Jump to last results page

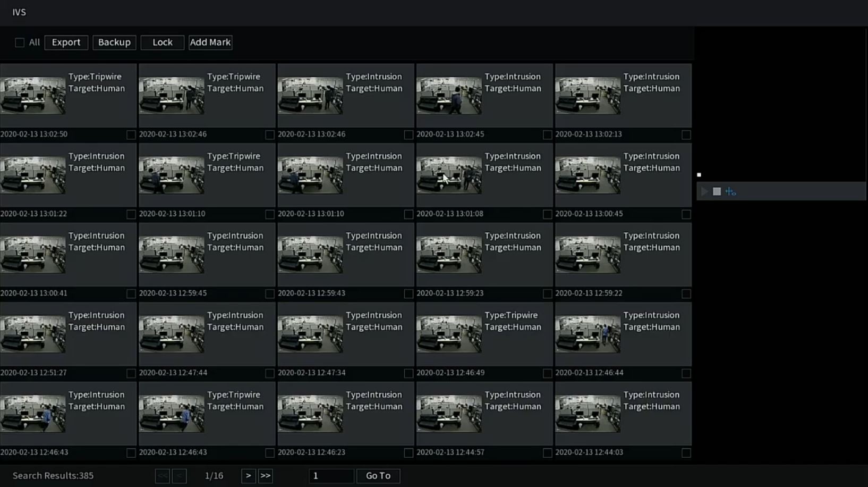(265, 476)
